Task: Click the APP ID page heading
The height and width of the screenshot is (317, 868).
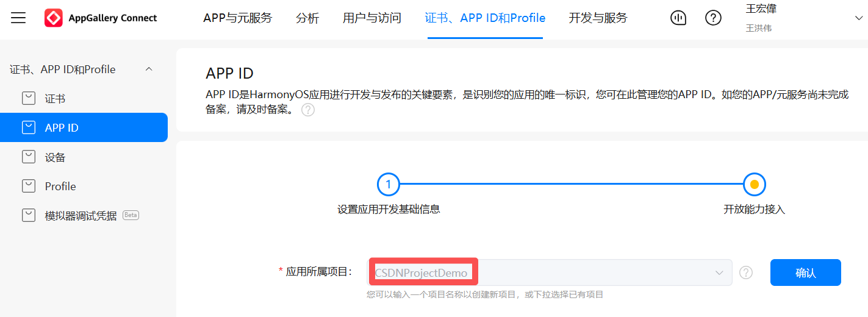Action: pos(229,73)
